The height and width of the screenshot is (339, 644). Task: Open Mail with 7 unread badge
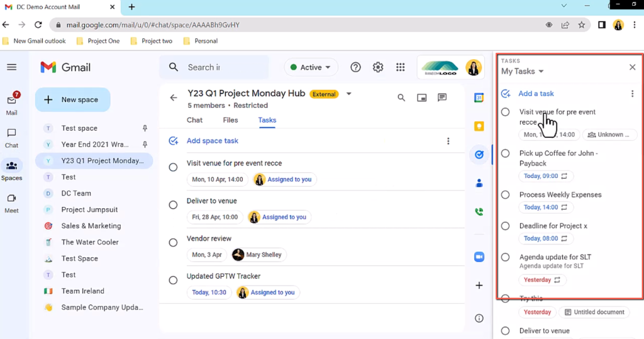[x=11, y=104]
